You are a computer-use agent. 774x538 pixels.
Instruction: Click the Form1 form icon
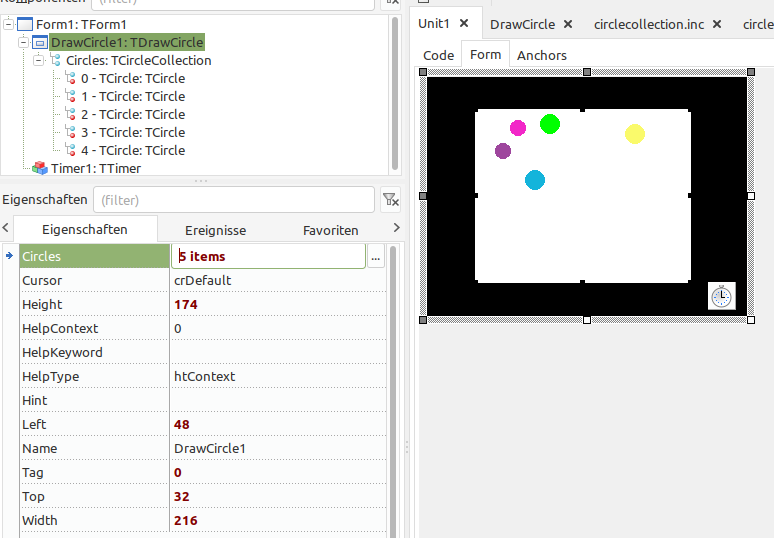pyautogui.click(x=25, y=24)
